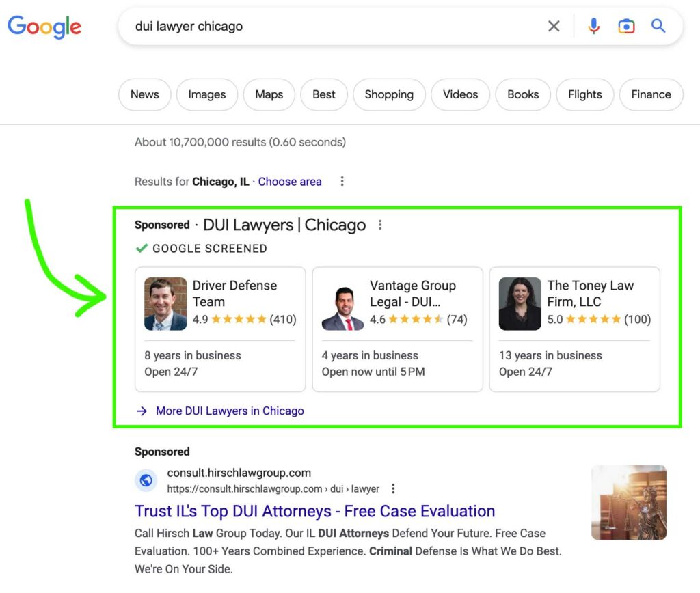Viewport: 700px width, 593px height.
Task: Click the Google Screened green checkmark
Action: [142, 248]
